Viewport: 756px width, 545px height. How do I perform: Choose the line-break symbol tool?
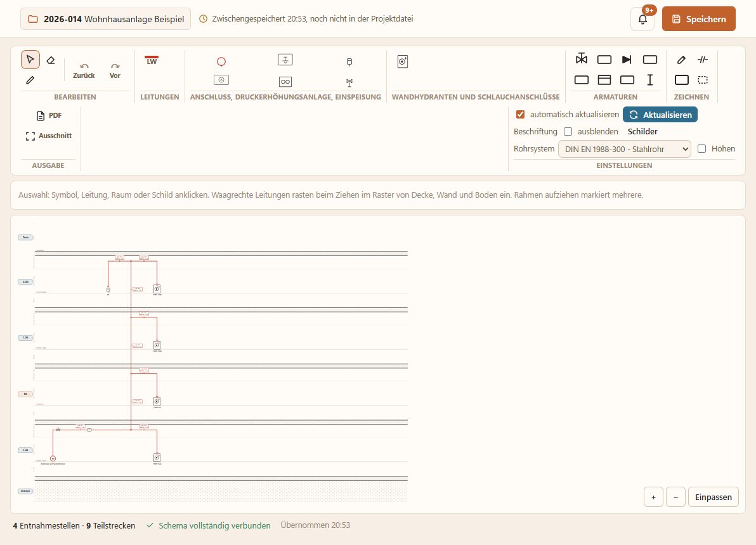point(703,60)
